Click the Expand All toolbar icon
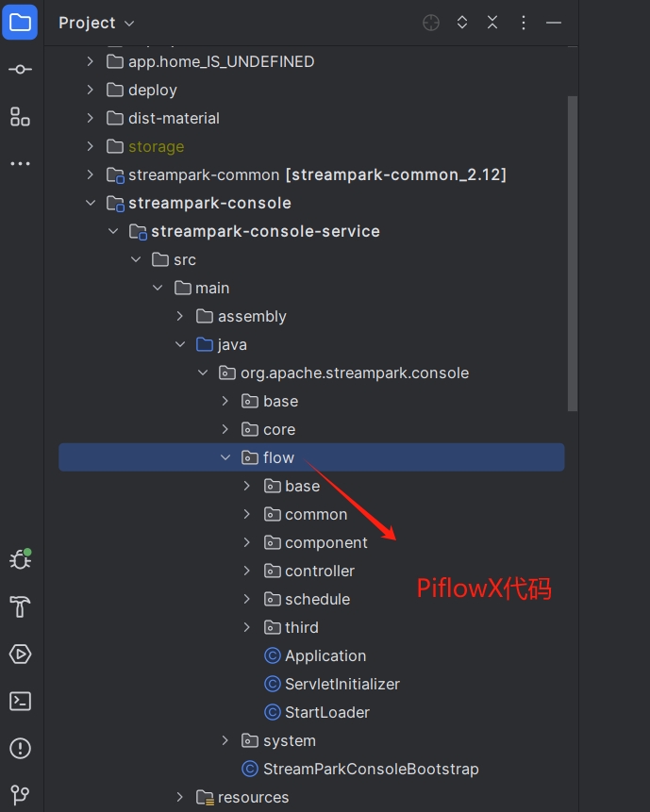 (x=462, y=23)
